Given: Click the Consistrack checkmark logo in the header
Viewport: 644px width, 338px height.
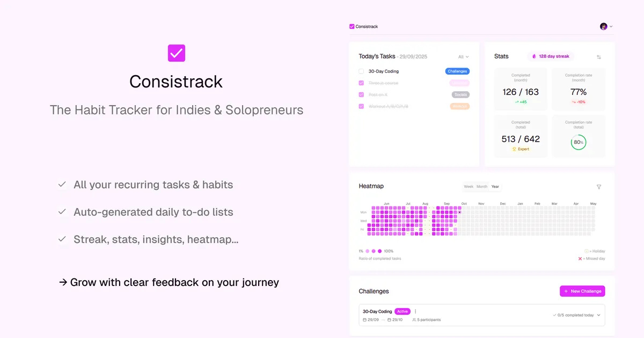Looking at the screenshot, I should click(352, 26).
